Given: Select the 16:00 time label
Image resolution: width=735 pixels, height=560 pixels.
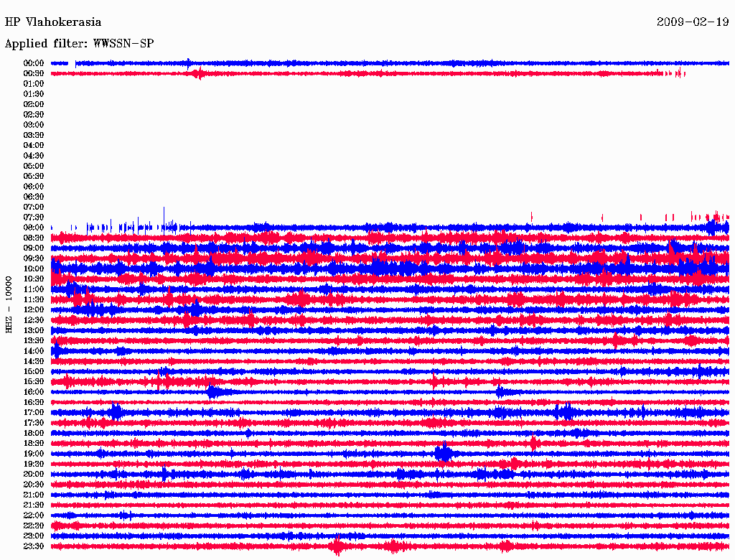Looking at the screenshot, I should (x=33, y=392).
